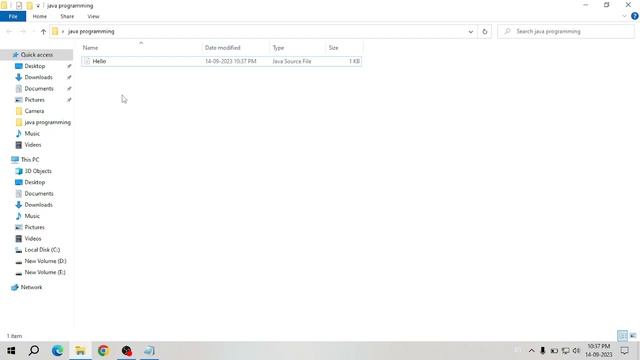Click the Java Source File type cell
The width and height of the screenshot is (640, 360).
pos(292,61)
